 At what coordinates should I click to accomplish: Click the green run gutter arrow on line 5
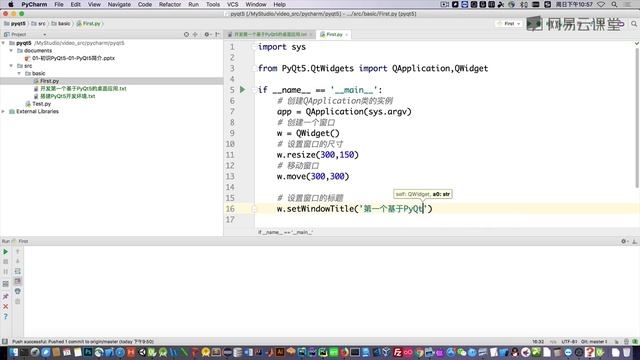(x=243, y=89)
